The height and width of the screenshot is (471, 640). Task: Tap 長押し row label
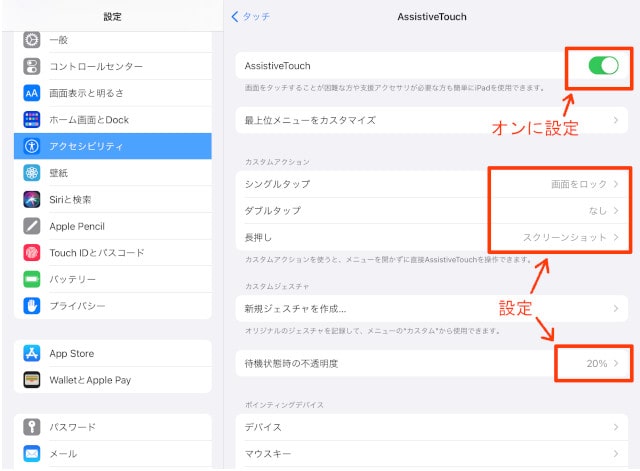click(258, 237)
